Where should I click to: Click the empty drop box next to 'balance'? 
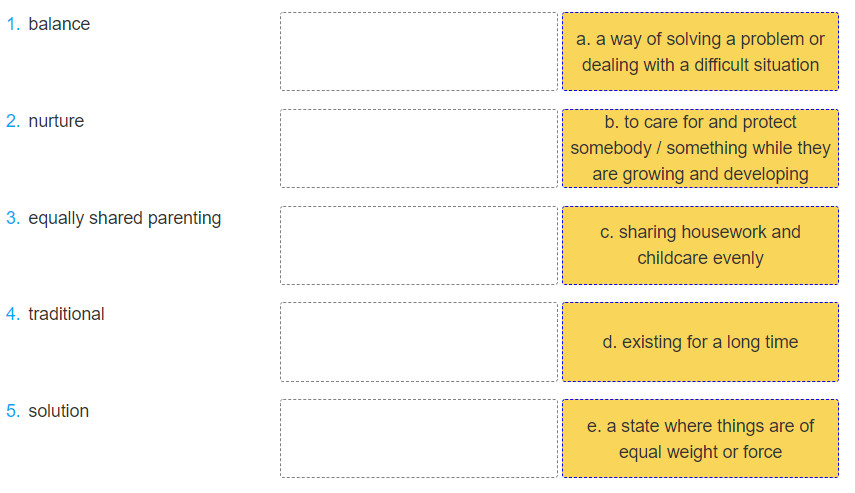click(x=419, y=51)
